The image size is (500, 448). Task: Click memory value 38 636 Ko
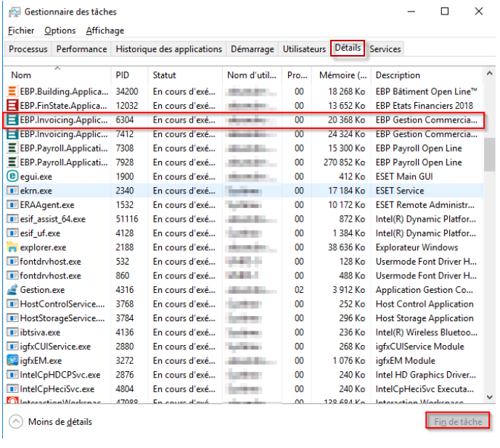click(x=347, y=247)
